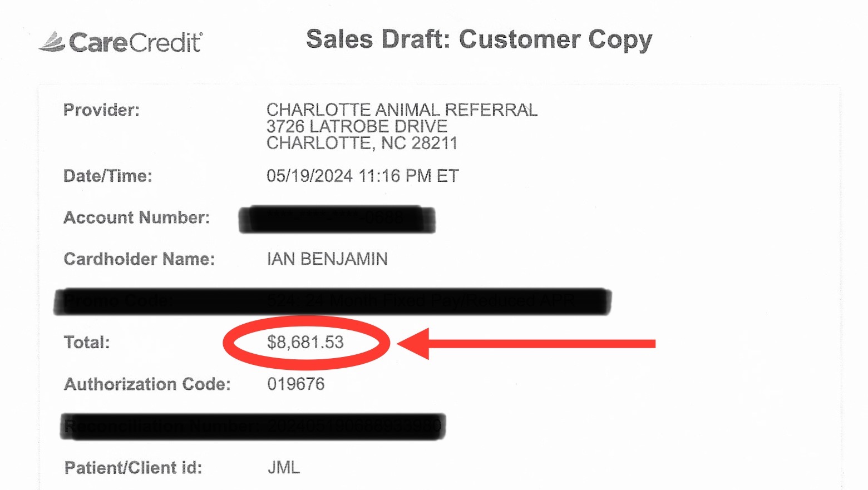Click the provider name CHARLOTTE ANIMAL REFERRAL

(402, 110)
